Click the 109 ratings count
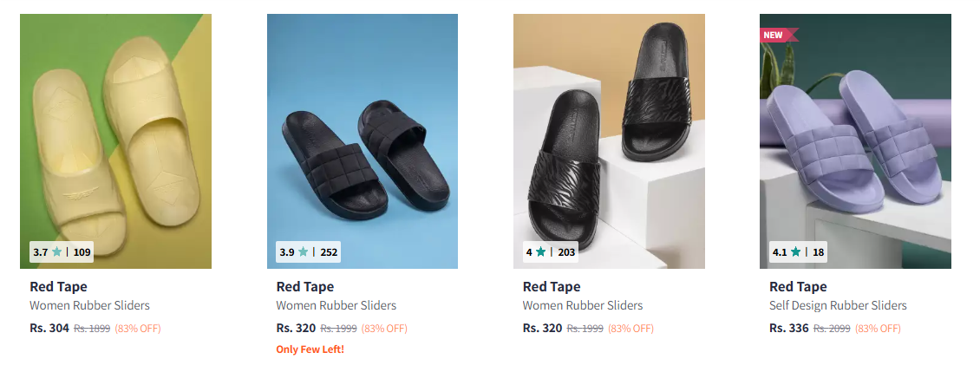The height and width of the screenshot is (372, 980). pyautogui.click(x=82, y=252)
